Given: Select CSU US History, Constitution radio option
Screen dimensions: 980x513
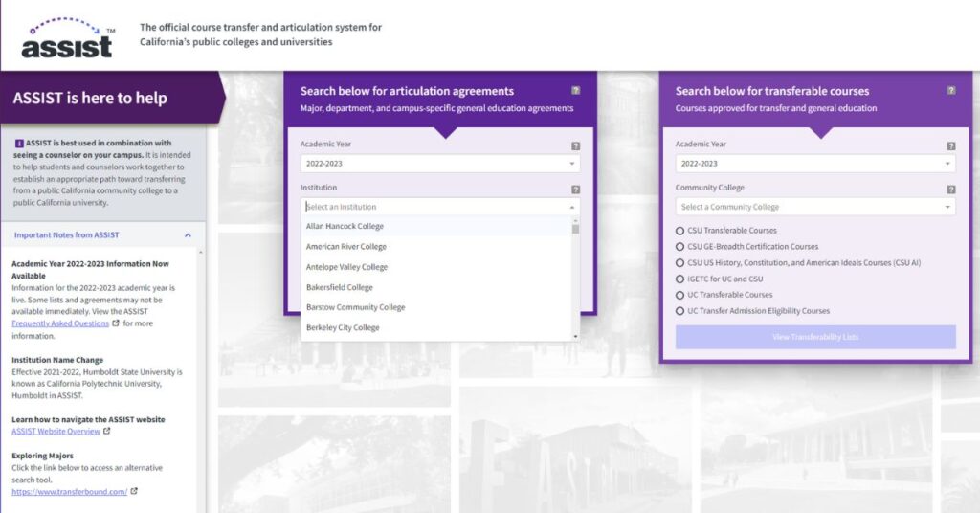Looking at the screenshot, I should point(679,263).
